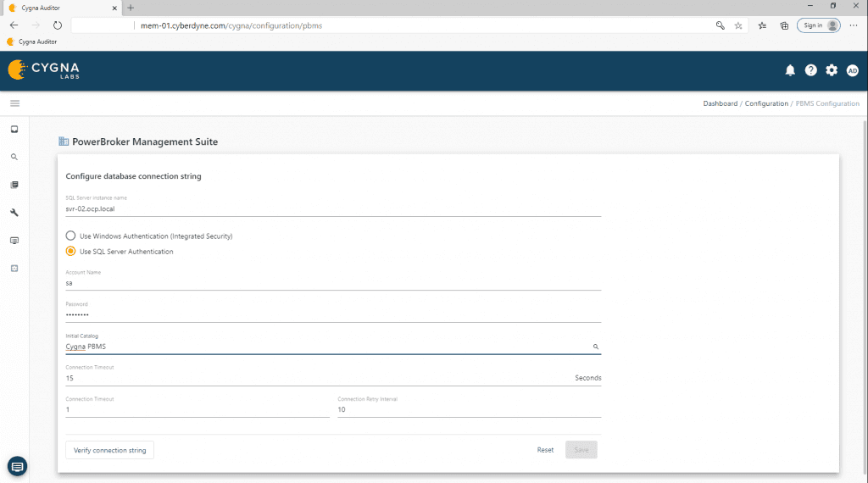This screenshot has width=868, height=483.
Task: Click the Account Name field
Action: (333, 283)
